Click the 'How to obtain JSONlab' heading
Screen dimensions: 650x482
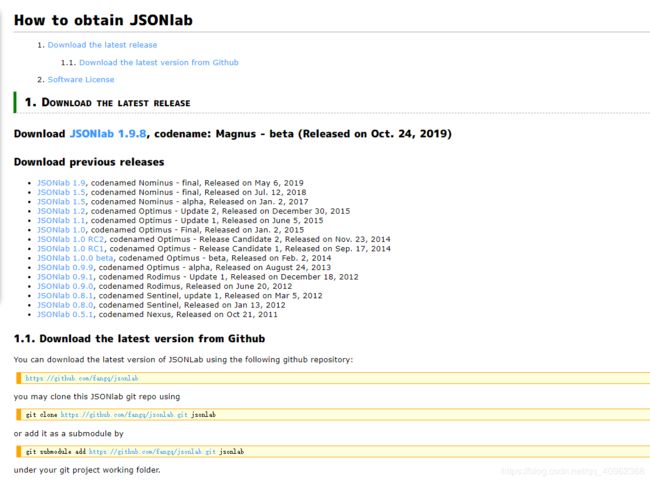(x=103, y=20)
